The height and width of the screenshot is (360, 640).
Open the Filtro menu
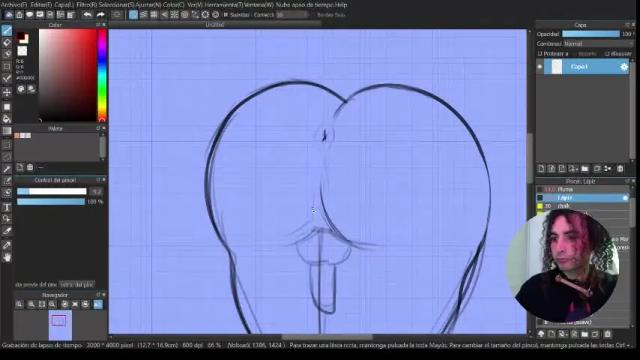point(87,5)
